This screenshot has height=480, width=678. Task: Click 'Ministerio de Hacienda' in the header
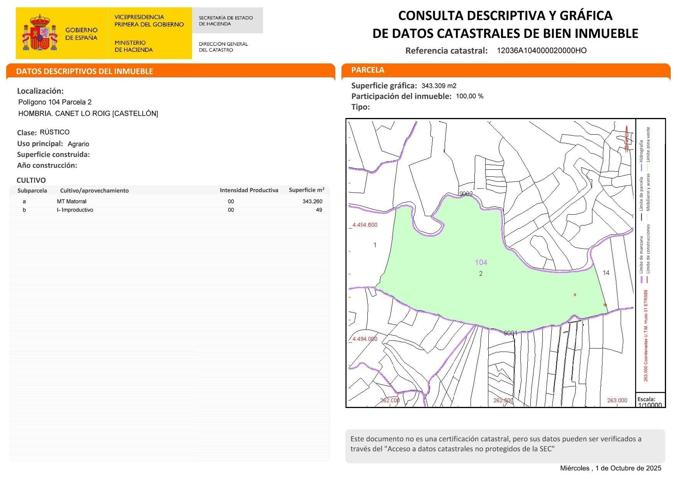point(133,46)
